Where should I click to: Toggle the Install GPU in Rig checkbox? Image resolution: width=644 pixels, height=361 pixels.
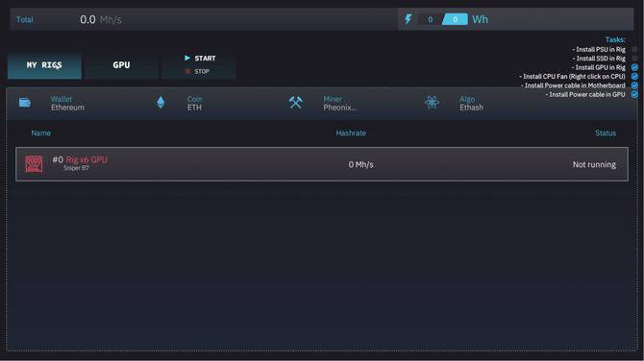click(634, 67)
